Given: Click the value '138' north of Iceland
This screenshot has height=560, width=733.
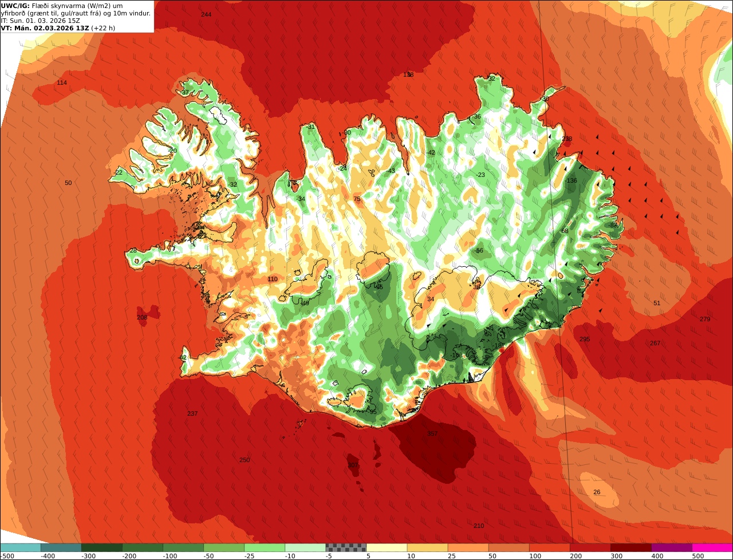Looking at the screenshot, I should click(408, 75).
